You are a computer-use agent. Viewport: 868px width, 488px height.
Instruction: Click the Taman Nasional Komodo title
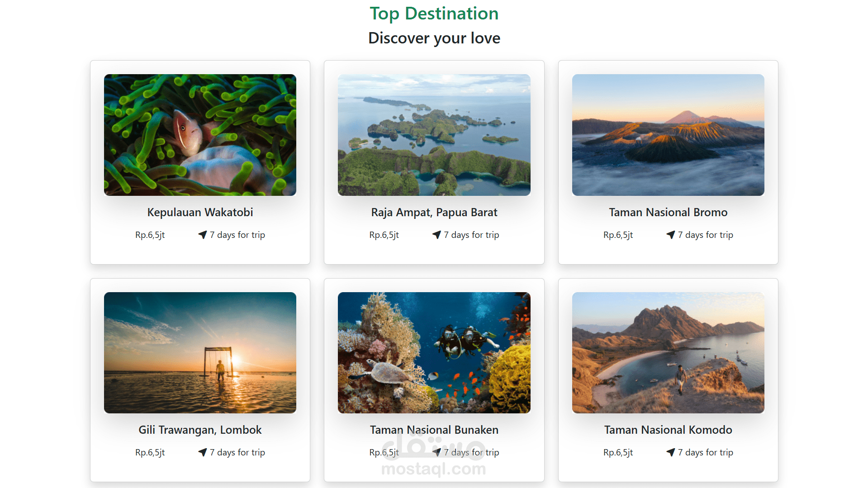668,430
